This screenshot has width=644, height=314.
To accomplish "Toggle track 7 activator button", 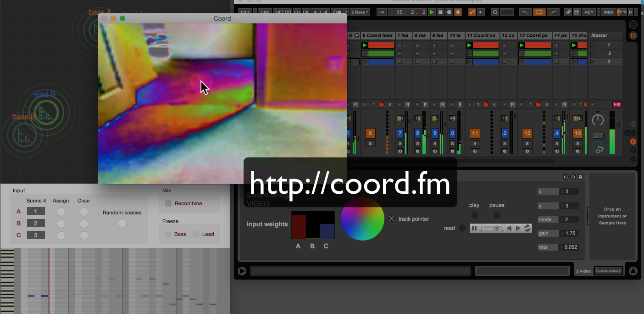I will pos(400,133).
